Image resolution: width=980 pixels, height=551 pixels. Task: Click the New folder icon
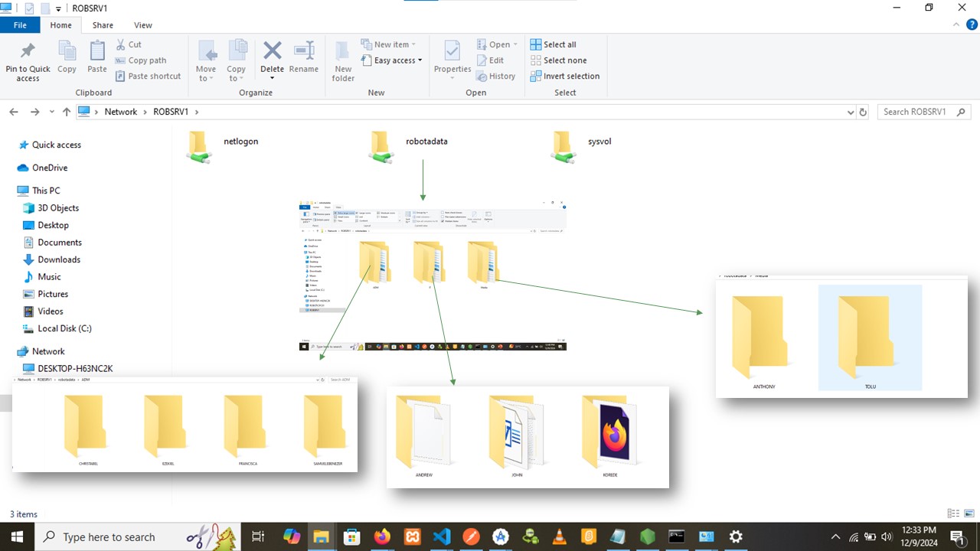(343, 61)
